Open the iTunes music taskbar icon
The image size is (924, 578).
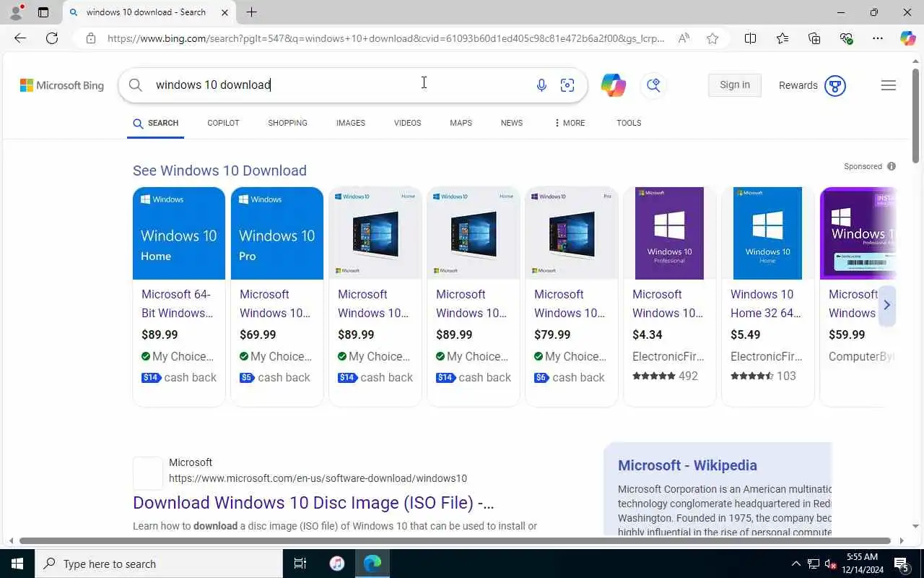(336, 564)
